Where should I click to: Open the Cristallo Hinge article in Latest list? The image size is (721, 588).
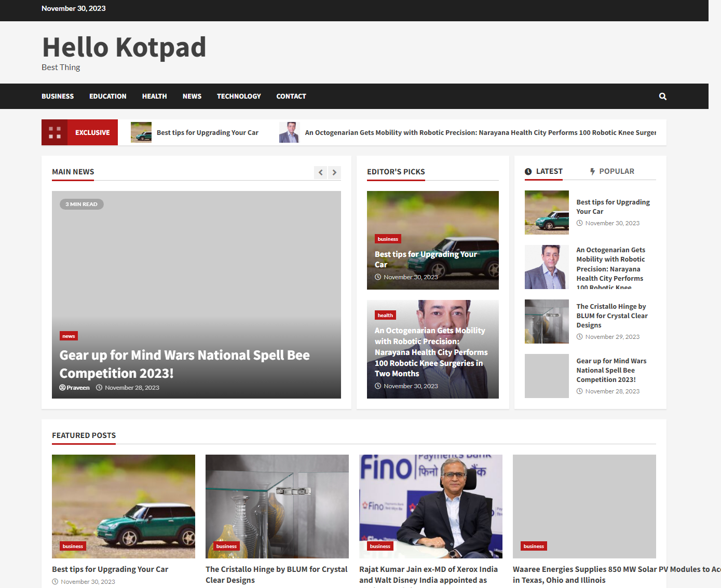pyautogui.click(x=611, y=316)
